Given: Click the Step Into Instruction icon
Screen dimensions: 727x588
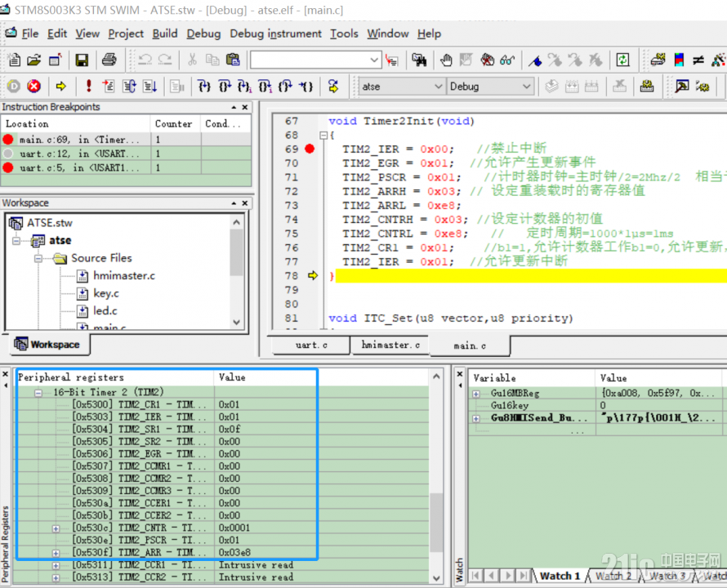Looking at the screenshot, I should coord(245,87).
